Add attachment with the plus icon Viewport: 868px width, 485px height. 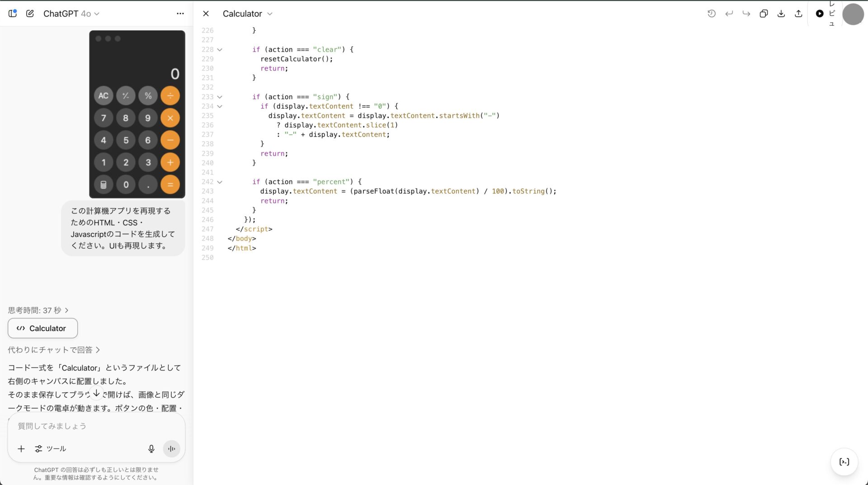(21, 449)
